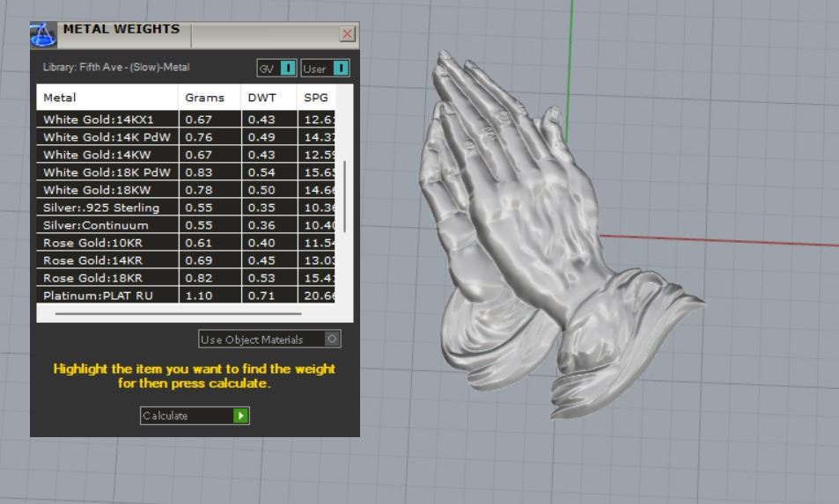Close the Metal Weights dialog

coord(347,34)
